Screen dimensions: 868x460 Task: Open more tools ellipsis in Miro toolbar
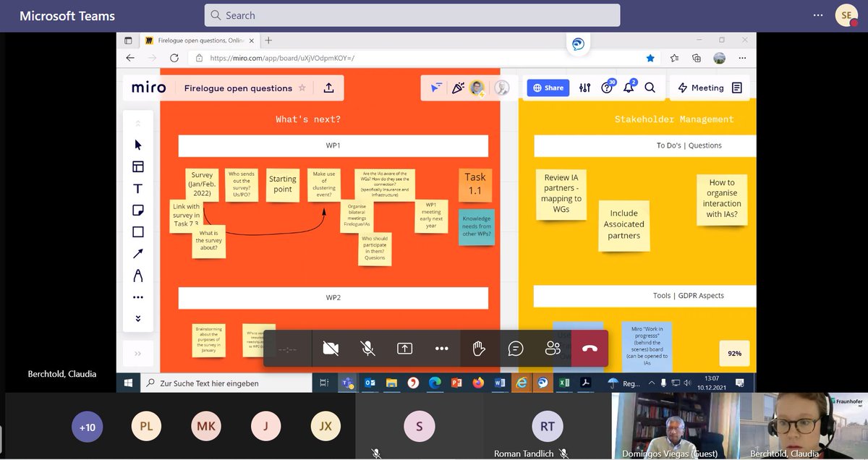pyautogui.click(x=138, y=297)
